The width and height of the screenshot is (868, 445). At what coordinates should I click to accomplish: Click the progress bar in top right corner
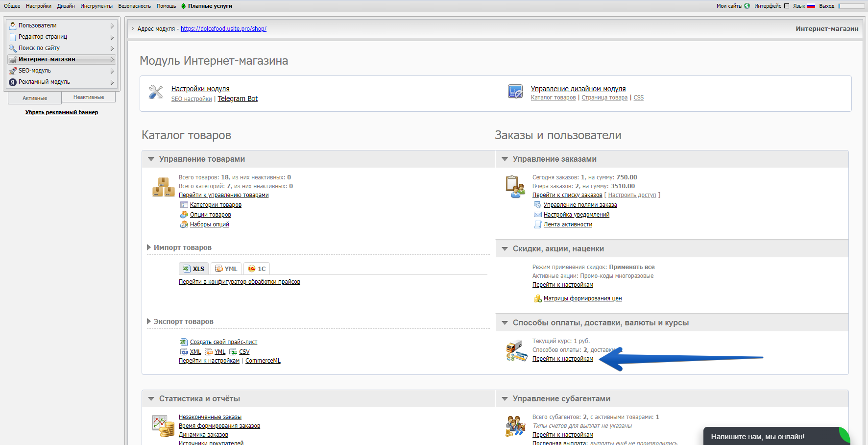click(x=851, y=6)
